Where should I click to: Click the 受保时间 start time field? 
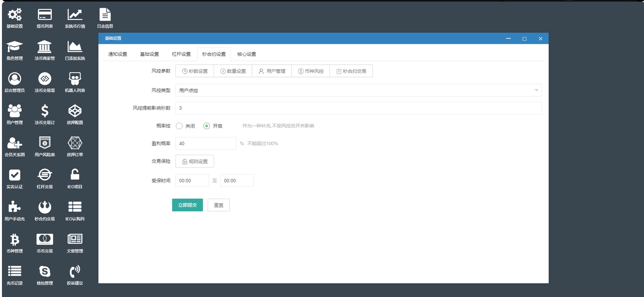pyautogui.click(x=192, y=181)
